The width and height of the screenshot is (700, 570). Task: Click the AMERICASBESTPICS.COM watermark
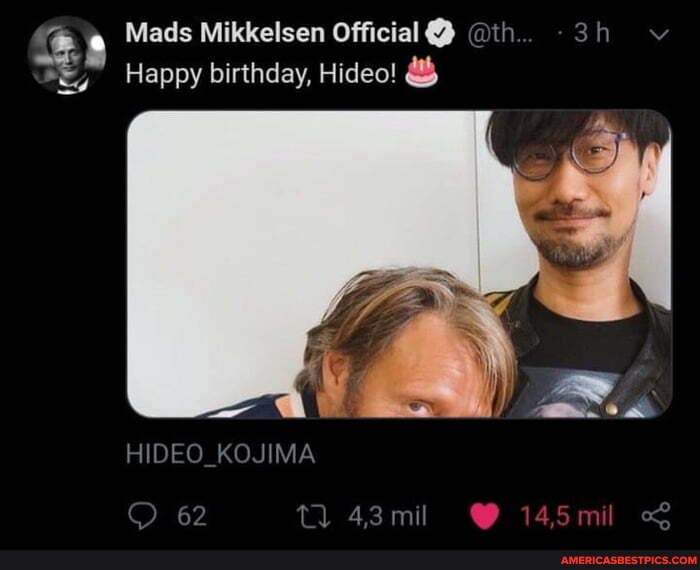pyautogui.click(x=629, y=561)
